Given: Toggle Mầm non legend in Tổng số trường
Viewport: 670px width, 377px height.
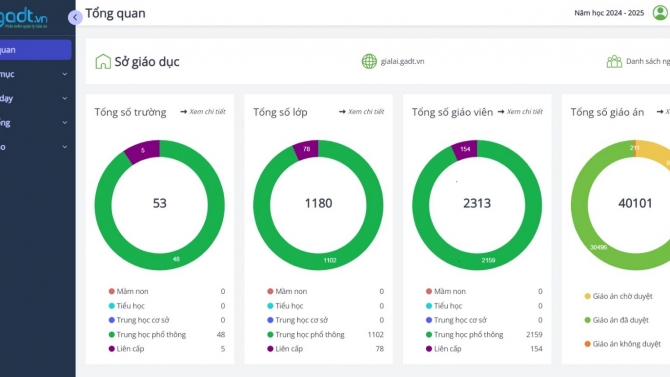Looking at the screenshot, I should click(x=128, y=291).
